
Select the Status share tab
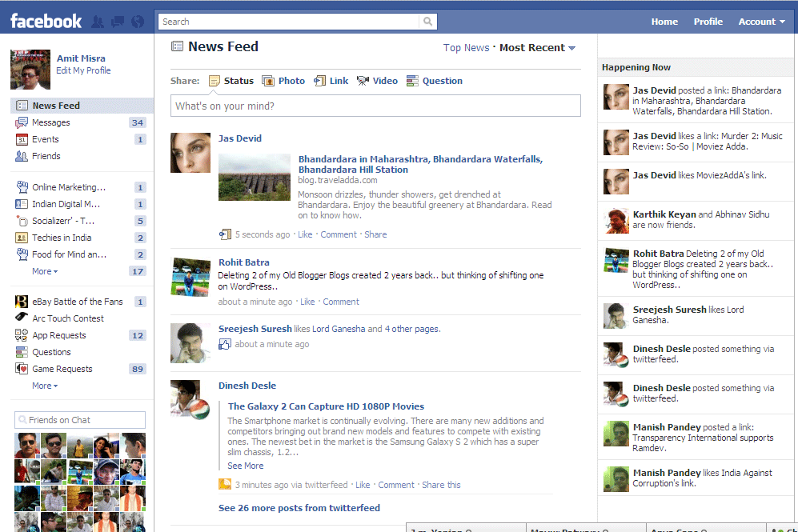231,81
